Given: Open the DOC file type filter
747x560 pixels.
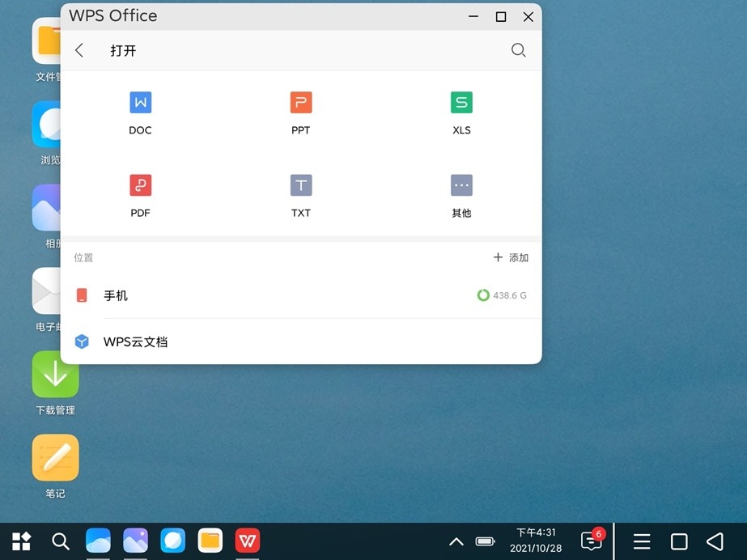Looking at the screenshot, I should coord(140,103).
